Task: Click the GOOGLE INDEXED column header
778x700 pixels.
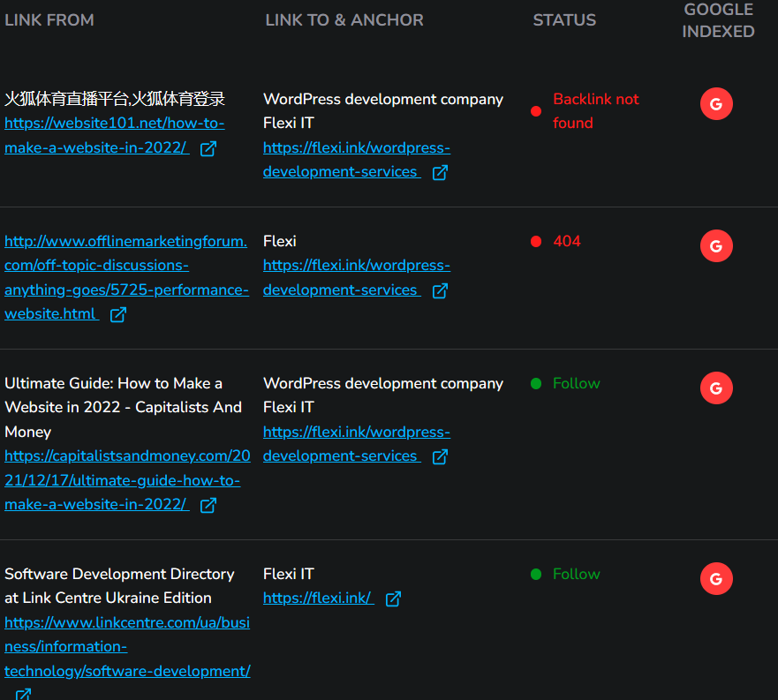Action: [x=718, y=20]
